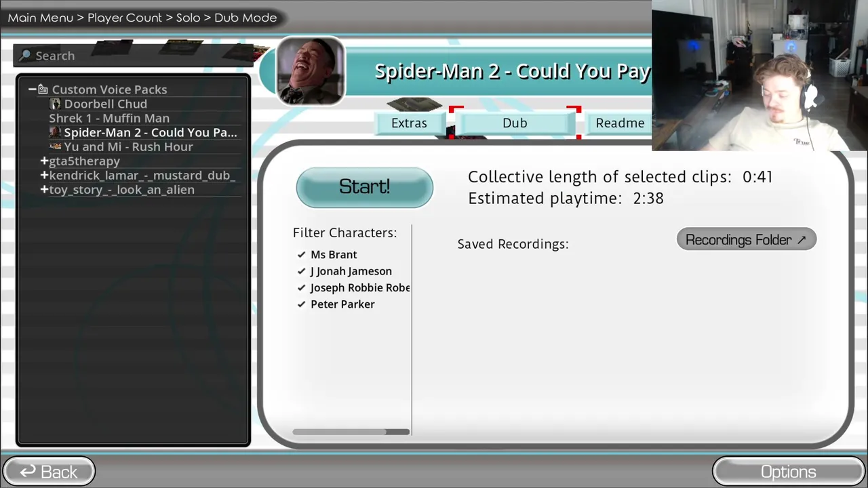868x488 pixels.
Task: Click the 'Saved Recordings:' label
Action: tap(513, 244)
